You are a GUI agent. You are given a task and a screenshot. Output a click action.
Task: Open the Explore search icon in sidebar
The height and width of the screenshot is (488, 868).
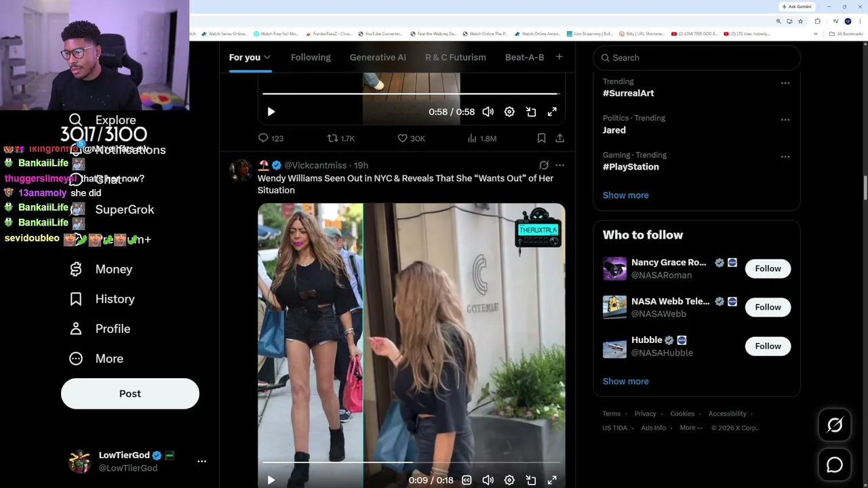pos(75,120)
